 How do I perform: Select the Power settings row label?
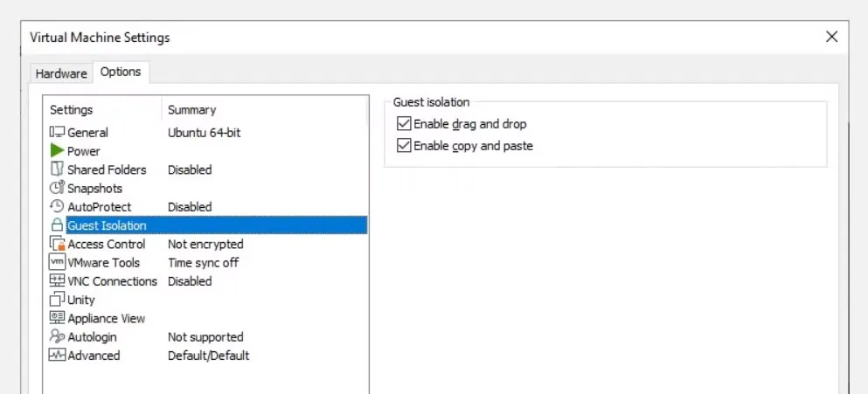coord(84,151)
